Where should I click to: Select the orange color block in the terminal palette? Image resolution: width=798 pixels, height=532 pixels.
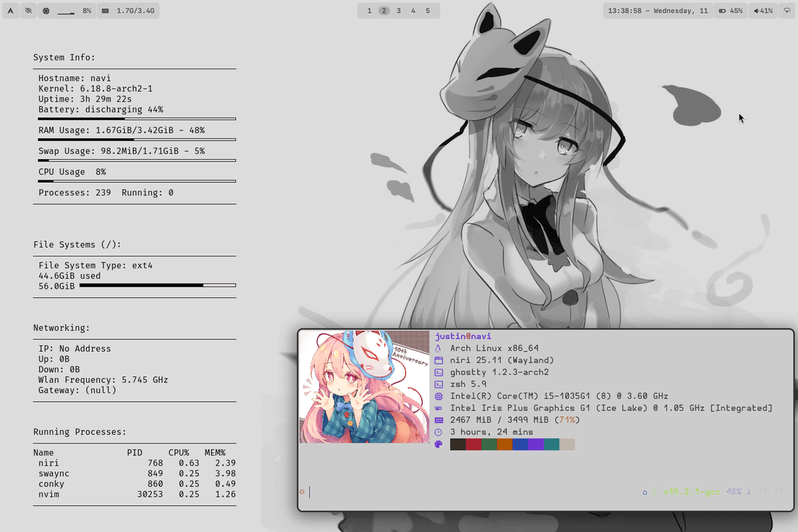tap(505, 444)
